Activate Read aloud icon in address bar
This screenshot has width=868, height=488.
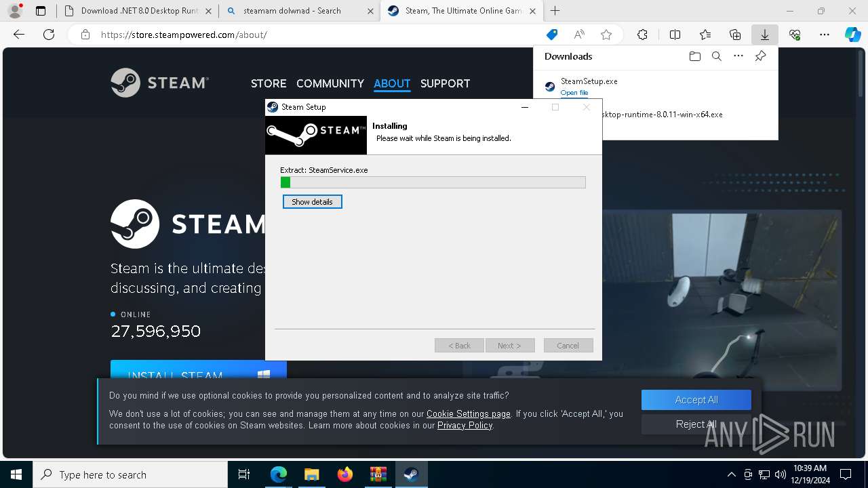click(x=579, y=35)
